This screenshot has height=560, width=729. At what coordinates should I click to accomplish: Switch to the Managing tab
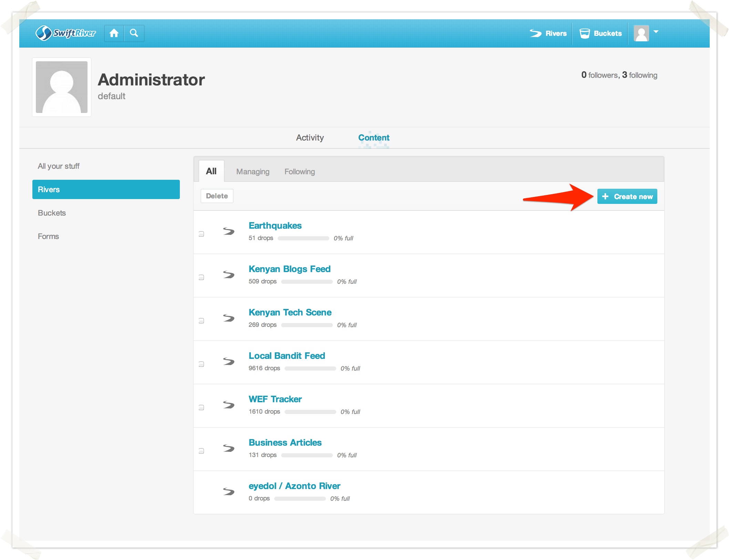[x=253, y=172]
